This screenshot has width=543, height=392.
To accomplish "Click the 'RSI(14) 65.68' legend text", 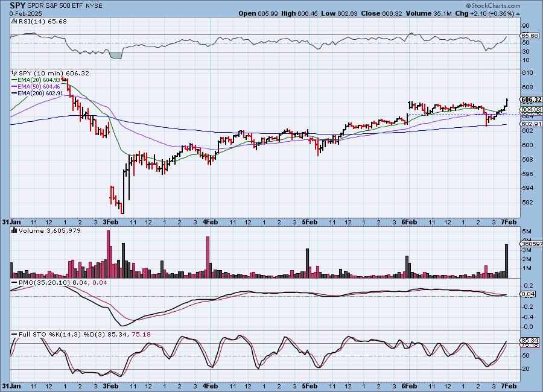I will click(43, 21).
